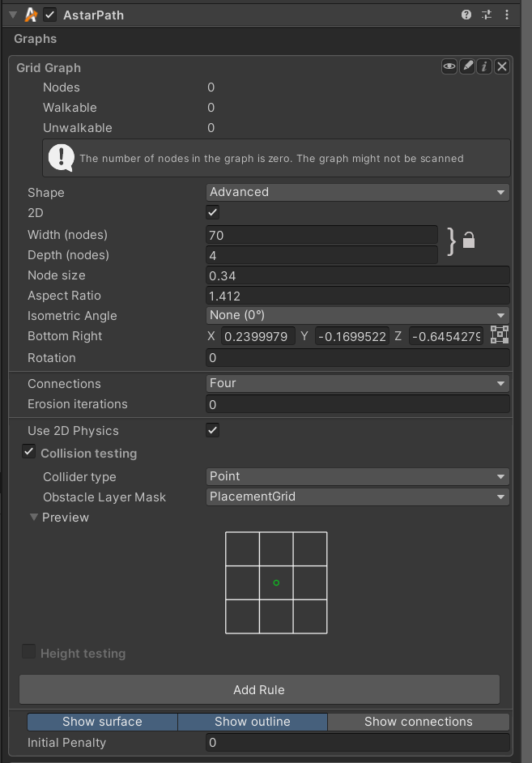This screenshot has width=532, height=763.
Task: Open AstarPath three-dot context menu
Action: pyautogui.click(x=507, y=15)
